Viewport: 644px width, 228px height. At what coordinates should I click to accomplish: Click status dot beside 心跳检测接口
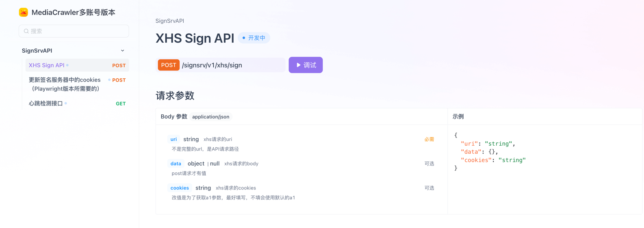tap(66, 103)
